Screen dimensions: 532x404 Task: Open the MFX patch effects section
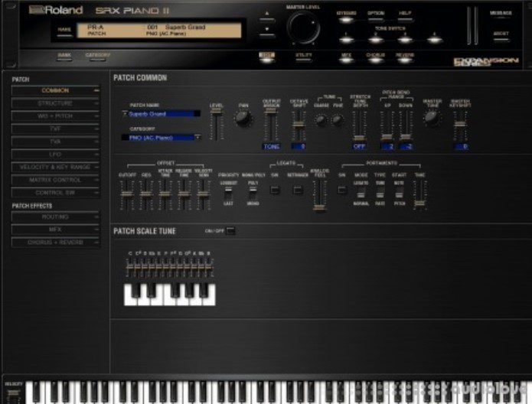point(55,230)
